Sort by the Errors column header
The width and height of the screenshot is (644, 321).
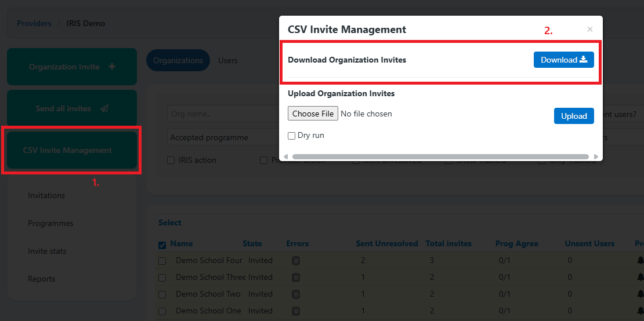298,243
